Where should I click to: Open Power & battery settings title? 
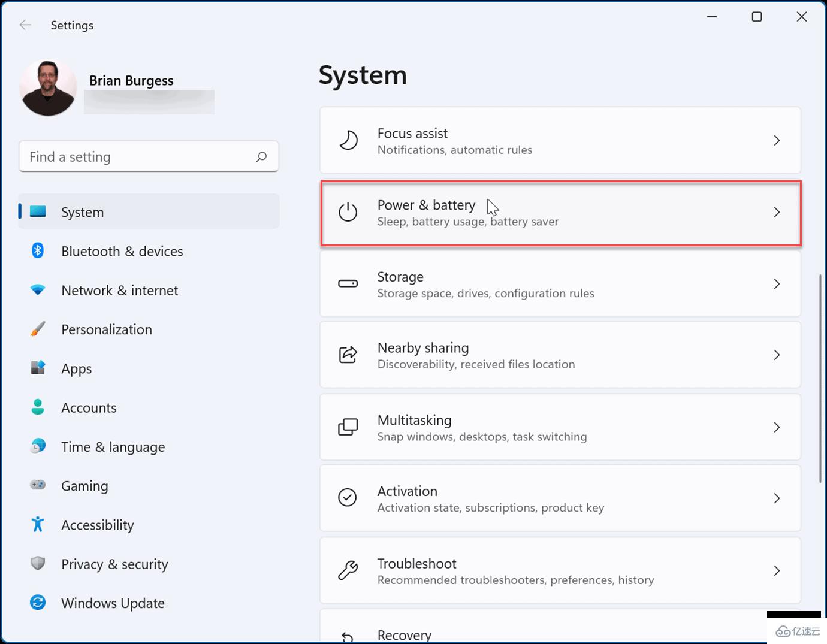point(426,205)
